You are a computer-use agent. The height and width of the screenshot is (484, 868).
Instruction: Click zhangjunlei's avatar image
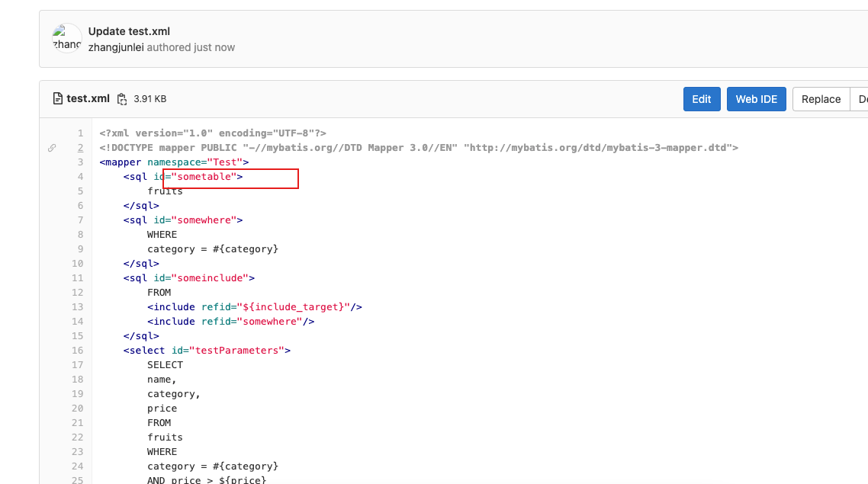[66, 37]
